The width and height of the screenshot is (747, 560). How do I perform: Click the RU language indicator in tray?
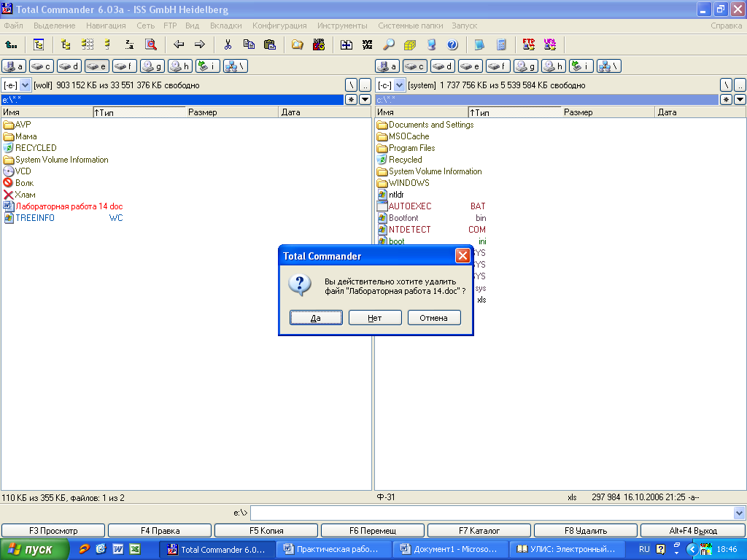pos(644,550)
